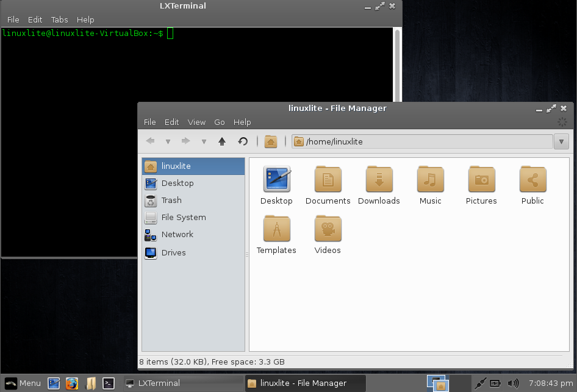577x392 pixels.
Task: Go back using the back arrow in File Manager
Action: pos(150,141)
